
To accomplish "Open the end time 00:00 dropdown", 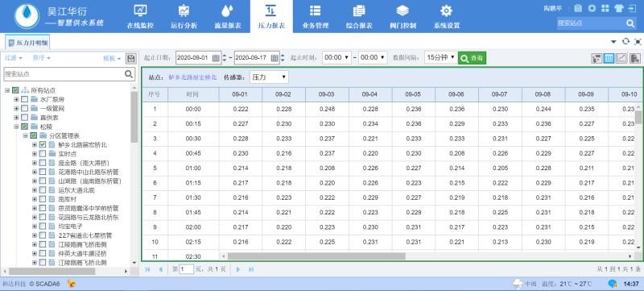I will coord(373,57).
